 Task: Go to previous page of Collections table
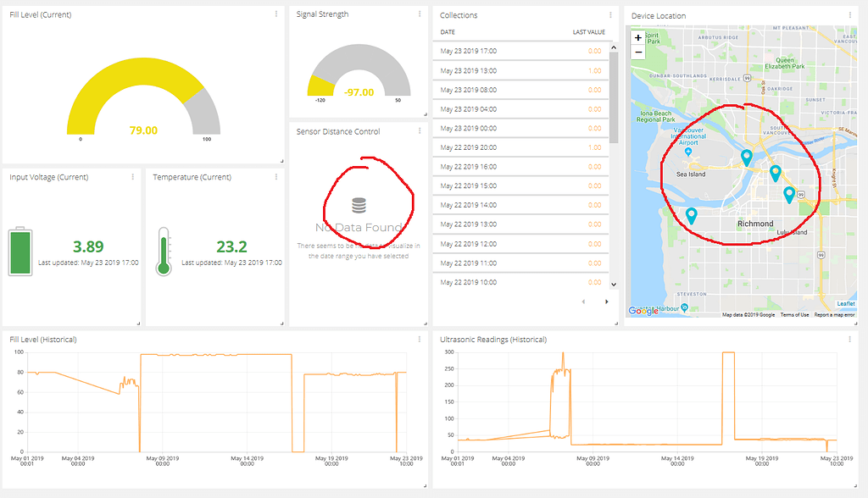point(582,302)
